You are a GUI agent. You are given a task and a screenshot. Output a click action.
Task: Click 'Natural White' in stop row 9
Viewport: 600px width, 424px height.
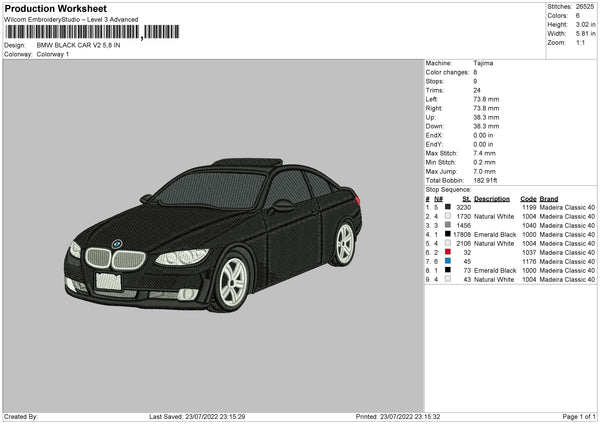pyautogui.click(x=494, y=280)
